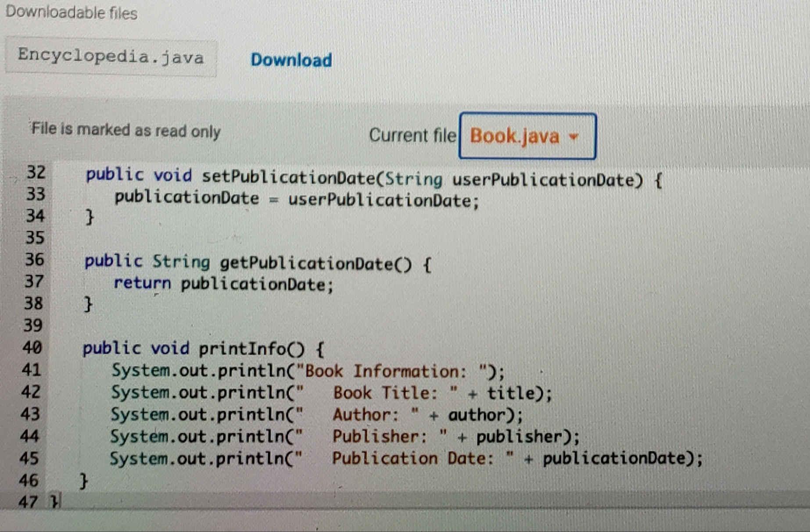Select the Book.java tab label
810x532 pixels.
pos(513,136)
